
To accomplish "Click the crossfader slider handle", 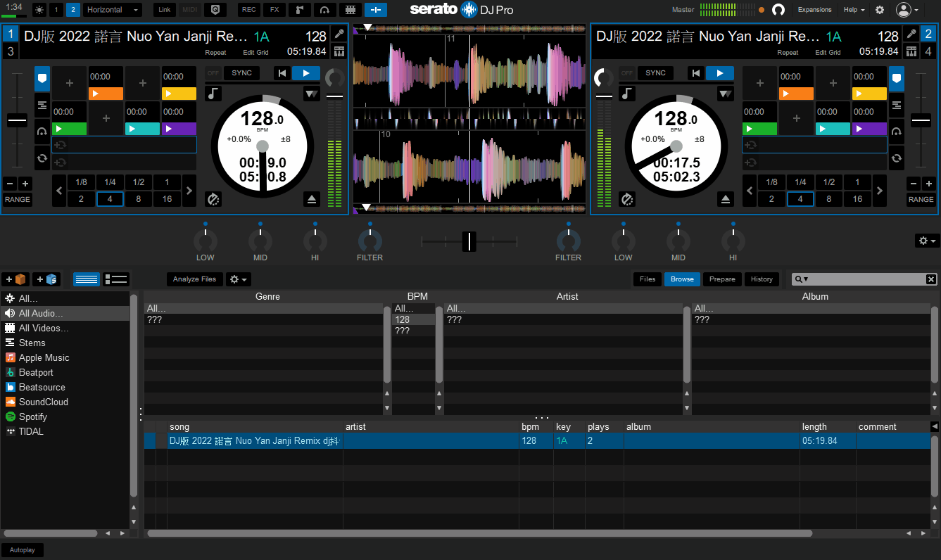I will coord(469,241).
